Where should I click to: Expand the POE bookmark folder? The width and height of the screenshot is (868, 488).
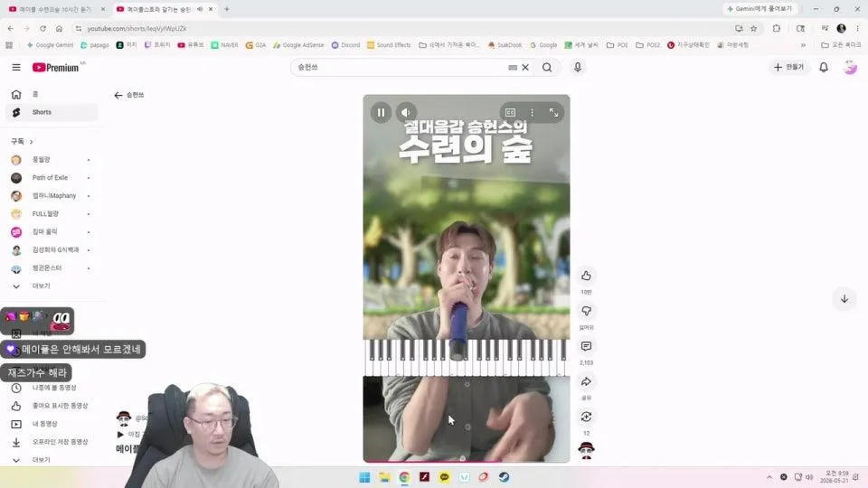618,45
